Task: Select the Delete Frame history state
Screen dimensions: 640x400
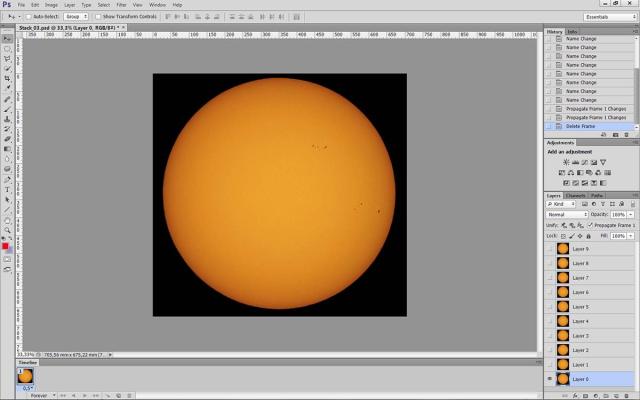Action: pos(580,126)
